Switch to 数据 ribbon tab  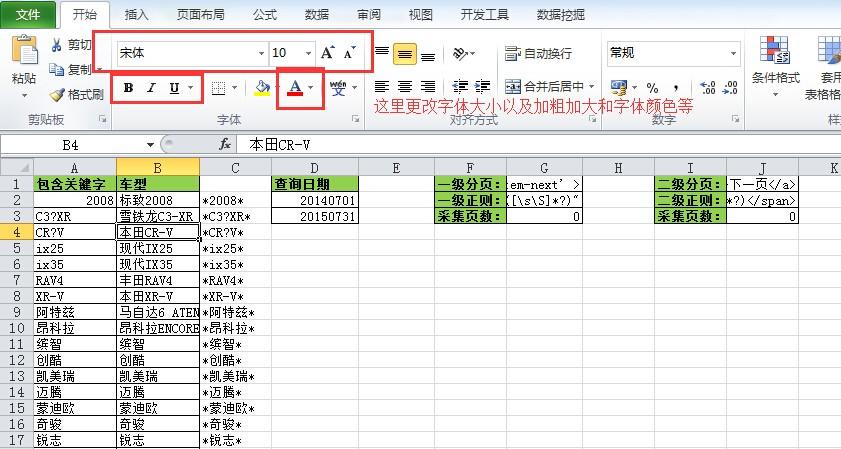pyautogui.click(x=316, y=14)
